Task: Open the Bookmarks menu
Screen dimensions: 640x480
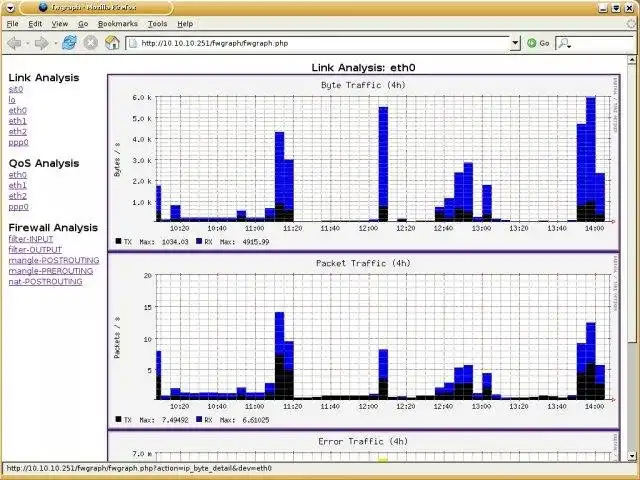Action: click(118, 24)
